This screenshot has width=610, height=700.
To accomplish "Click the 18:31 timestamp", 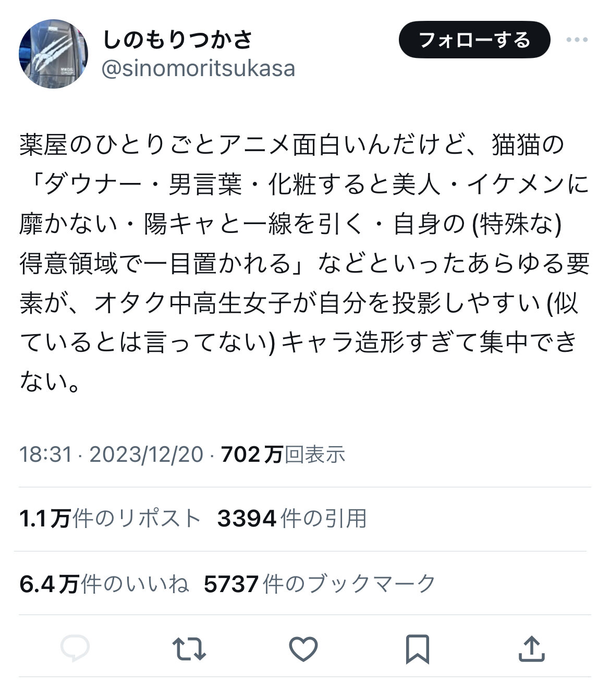I will coord(45,455).
